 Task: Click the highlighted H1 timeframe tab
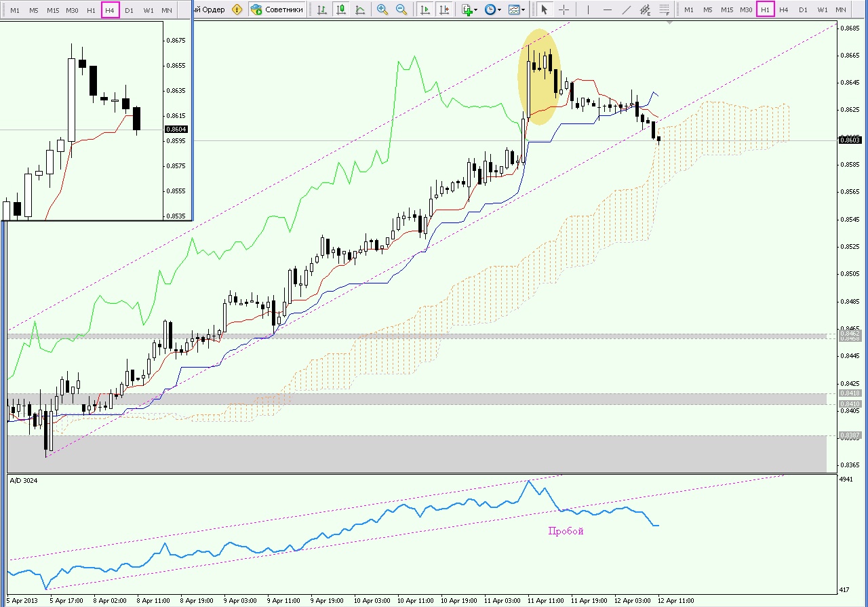[765, 9]
